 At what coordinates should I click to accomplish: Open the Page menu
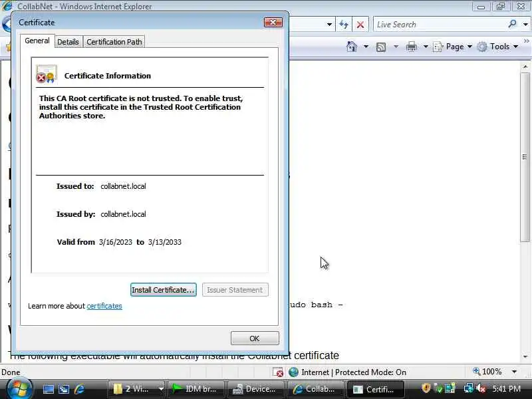click(x=453, y=47)
